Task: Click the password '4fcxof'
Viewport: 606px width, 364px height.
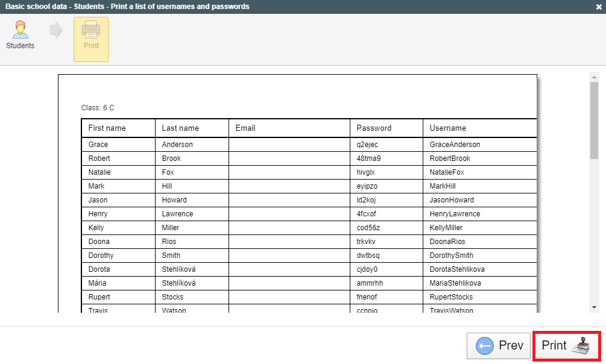Action: 367,214
